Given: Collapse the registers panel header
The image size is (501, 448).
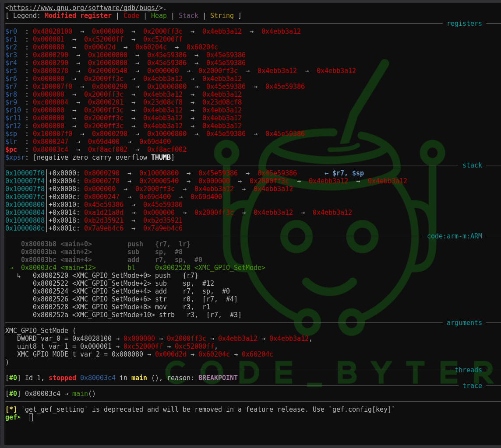Looking at the screenshot, I should (x=464, y=23).
